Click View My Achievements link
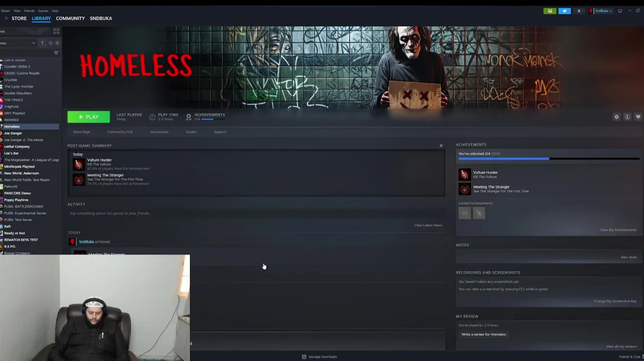 click(618, 230)
